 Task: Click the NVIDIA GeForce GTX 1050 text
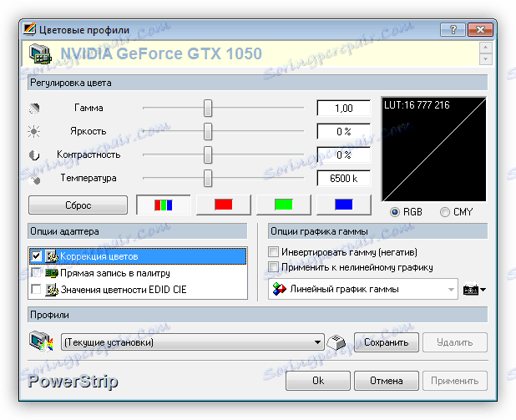[161, 53]
